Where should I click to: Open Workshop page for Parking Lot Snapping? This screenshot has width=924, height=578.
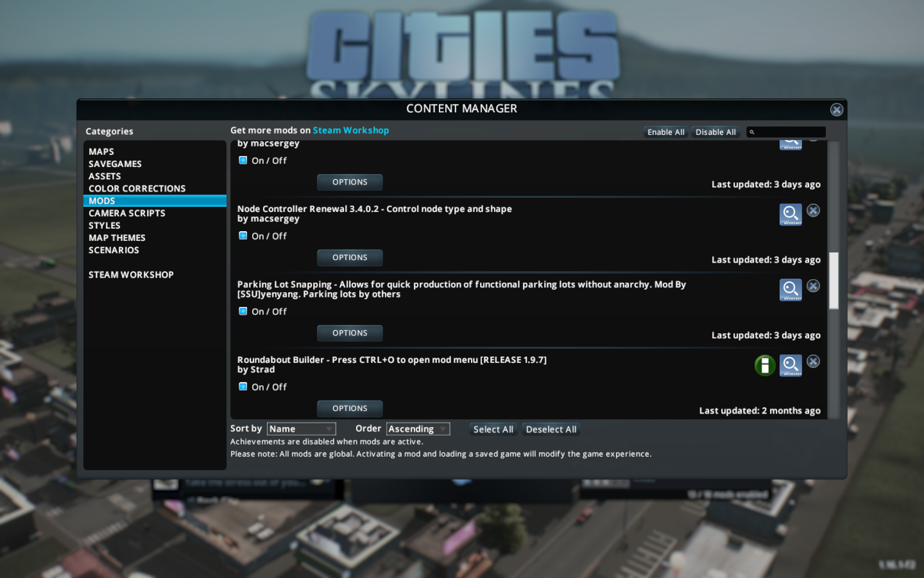coord(790,290)
